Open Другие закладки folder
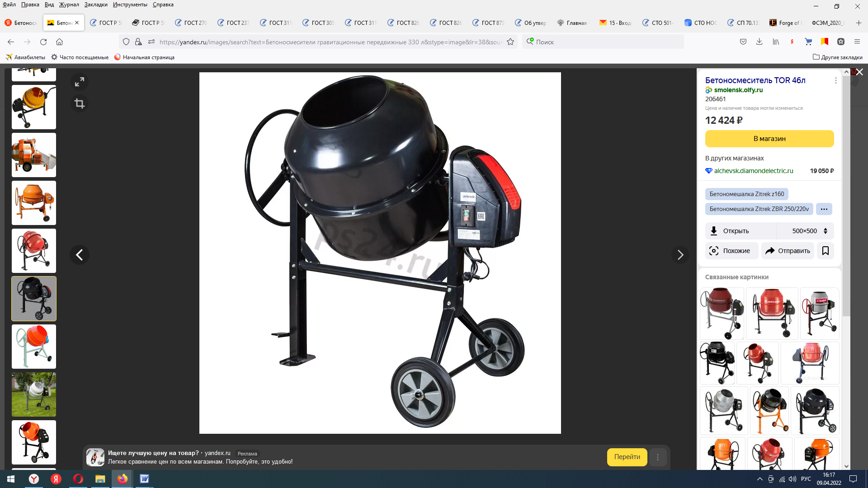868x488 pixels. 838,57
